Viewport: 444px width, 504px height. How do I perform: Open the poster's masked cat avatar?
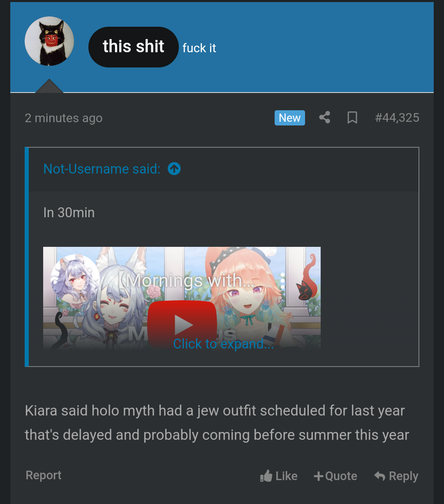pos(49,41)
